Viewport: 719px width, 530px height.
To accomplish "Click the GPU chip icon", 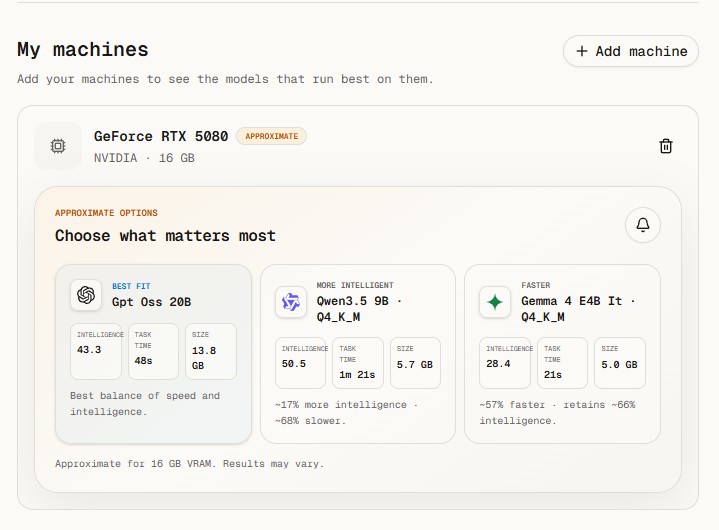I will pos(58,146).
